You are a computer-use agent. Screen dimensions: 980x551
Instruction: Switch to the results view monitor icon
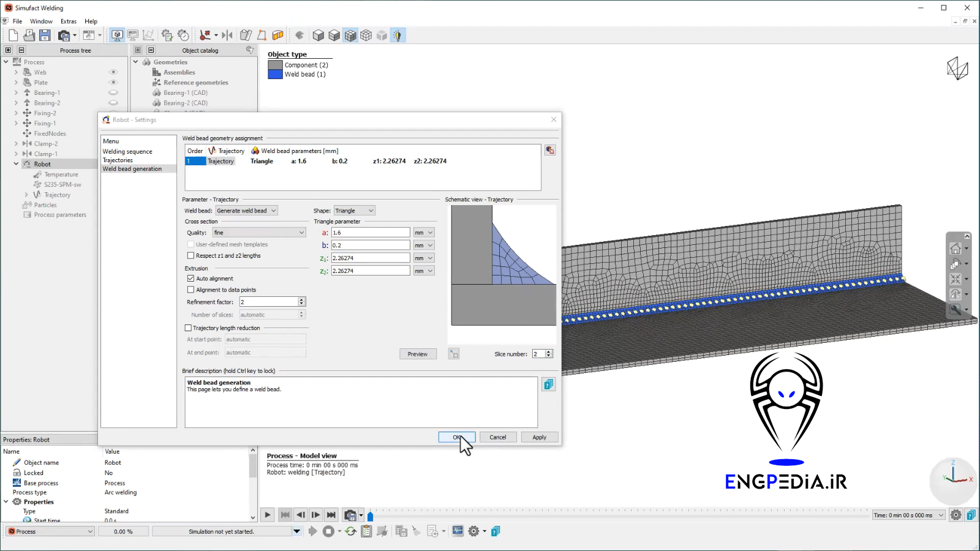pyautogui.click(x=133, y=36)
